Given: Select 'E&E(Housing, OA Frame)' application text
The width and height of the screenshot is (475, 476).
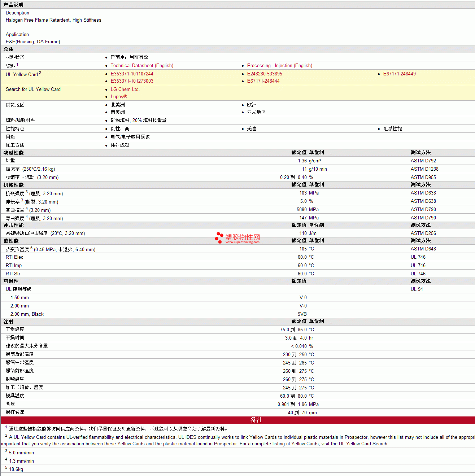Looking at the screenshot, I should click(33, 42).
